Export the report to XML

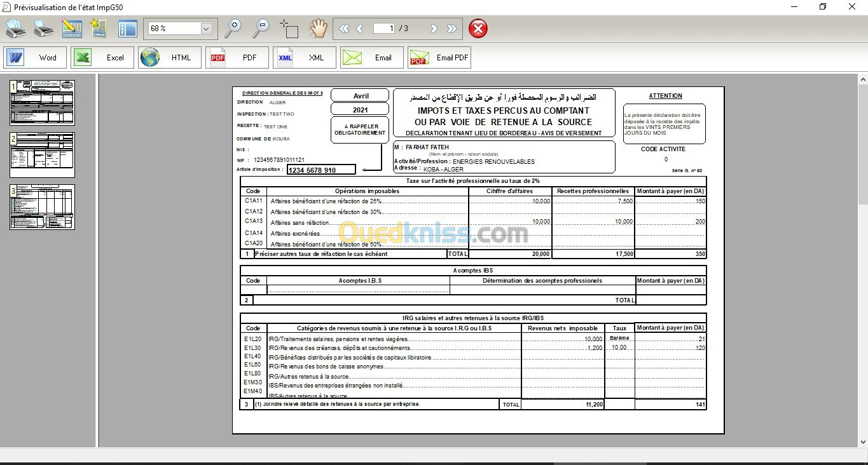305,57
